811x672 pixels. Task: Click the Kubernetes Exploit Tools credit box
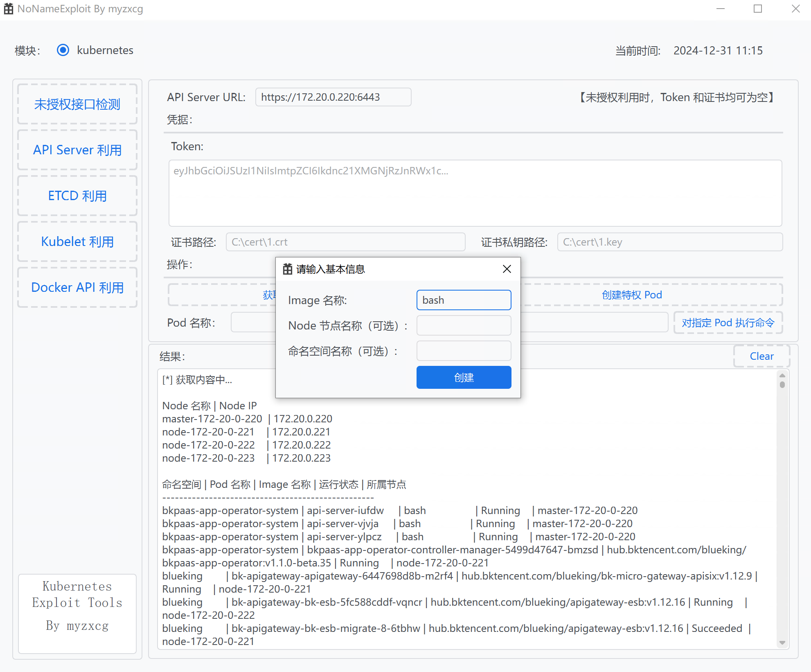[x=77, y=613]
